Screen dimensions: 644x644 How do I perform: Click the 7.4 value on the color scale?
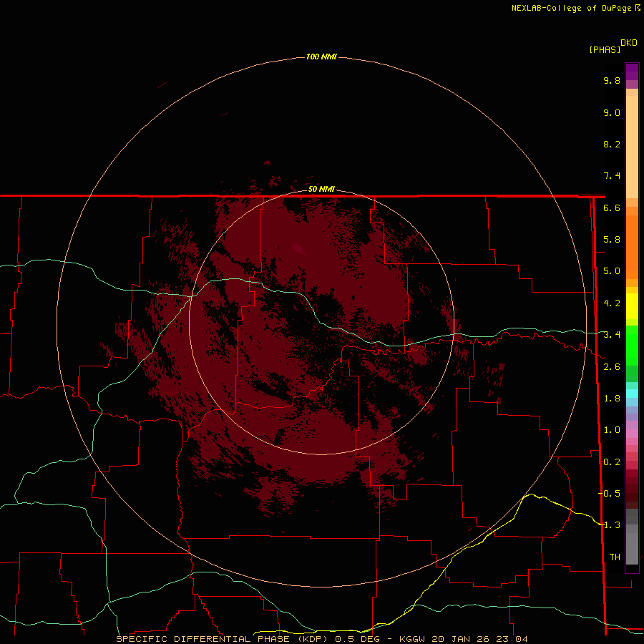612,176
